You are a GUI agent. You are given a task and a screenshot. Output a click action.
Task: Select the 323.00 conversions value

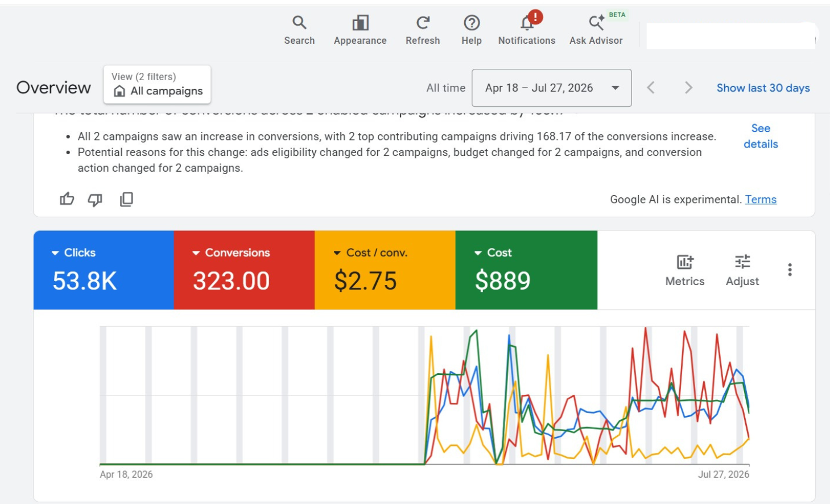click(231, 281)
